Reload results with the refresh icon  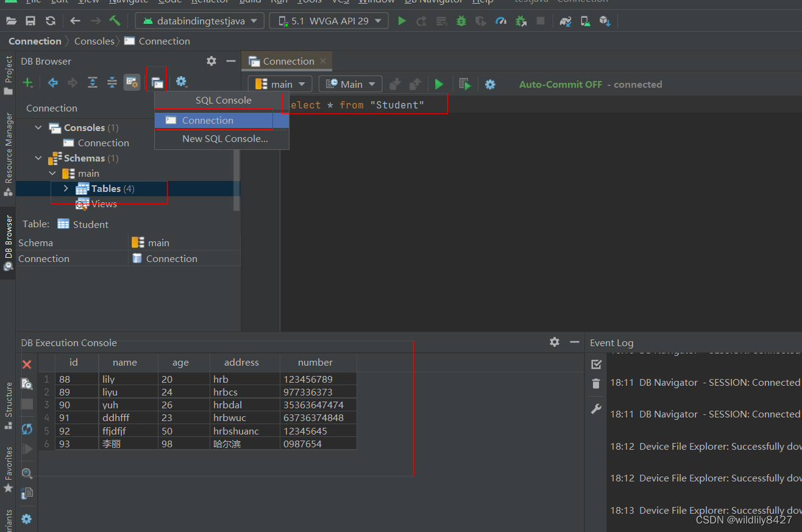pos(27,429)
